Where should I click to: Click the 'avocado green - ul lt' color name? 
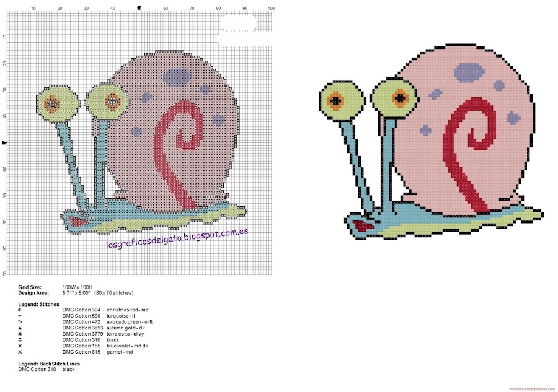click(x=130, y=322)
